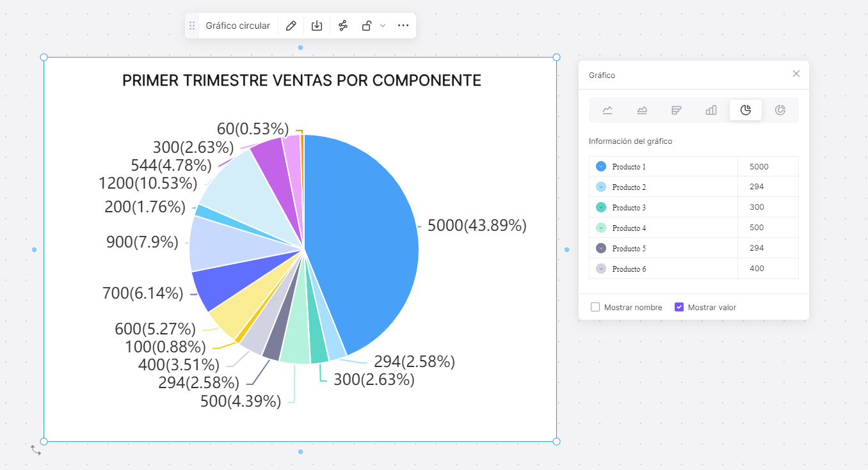The height and width of the screenshot is (470, 868).
Task: Click the 60(0.53%) pie label
Action: tap(253, 129)
